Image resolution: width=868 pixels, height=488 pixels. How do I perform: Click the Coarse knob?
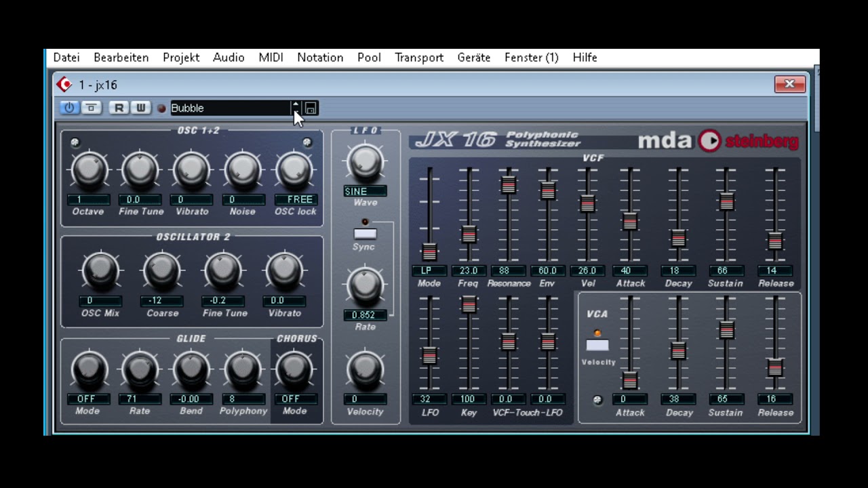(x=162, y=270)
